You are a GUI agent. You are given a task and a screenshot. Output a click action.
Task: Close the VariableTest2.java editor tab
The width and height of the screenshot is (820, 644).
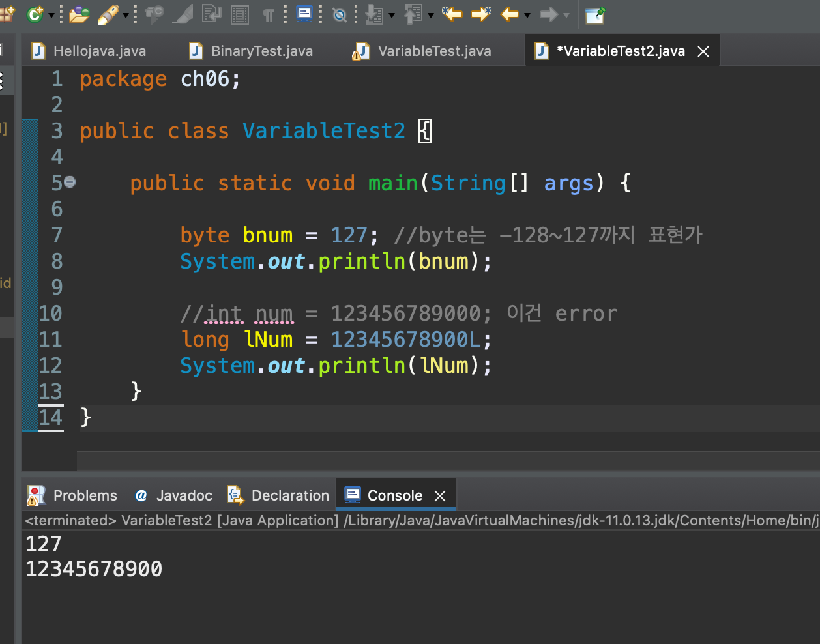click(x=703, y=51)
